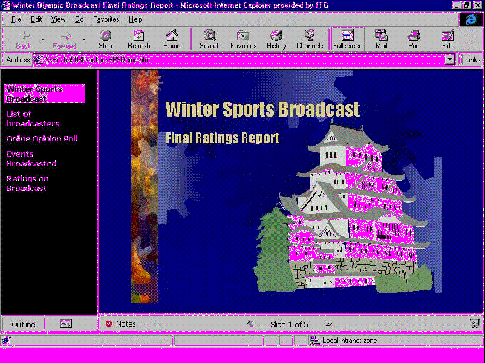Click the Refresh toolbar icon
485x363 pixels.
coord(139,39)
